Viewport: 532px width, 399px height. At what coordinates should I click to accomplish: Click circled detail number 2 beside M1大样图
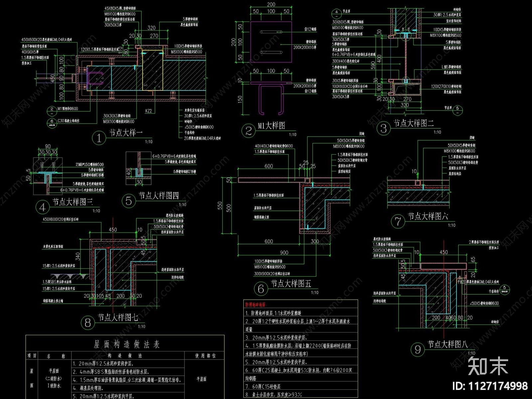point(248,131)
